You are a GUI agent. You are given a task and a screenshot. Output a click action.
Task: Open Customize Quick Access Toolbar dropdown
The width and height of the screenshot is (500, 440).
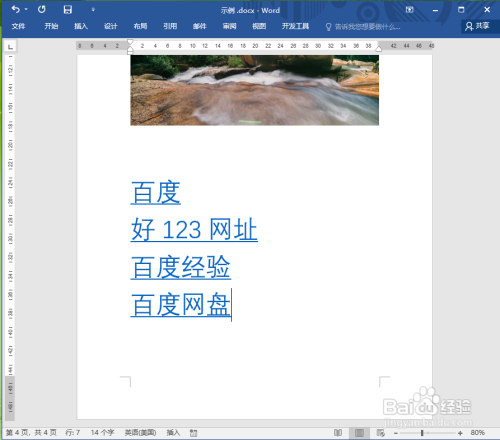(x=93, y=10)
